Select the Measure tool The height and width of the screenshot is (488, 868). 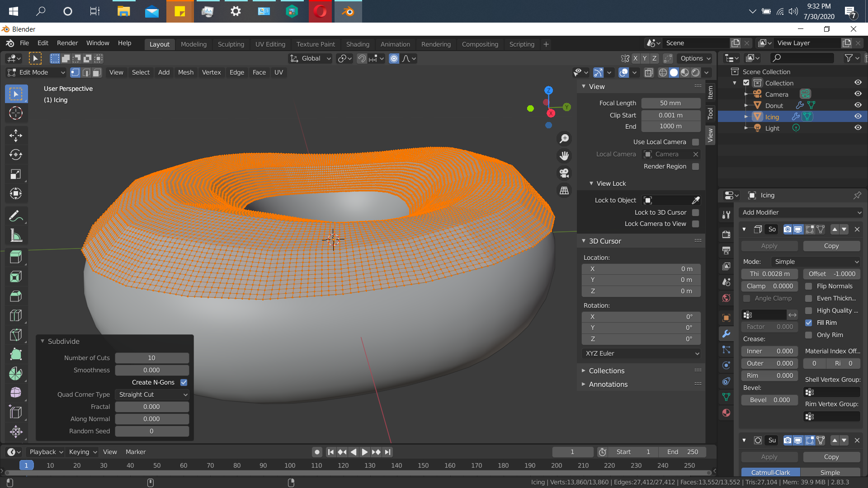pos(16,235)
